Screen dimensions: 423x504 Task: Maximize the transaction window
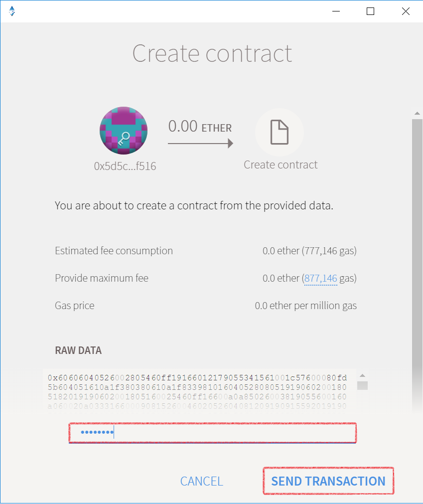pyautogui.click(x=370, y=11)
